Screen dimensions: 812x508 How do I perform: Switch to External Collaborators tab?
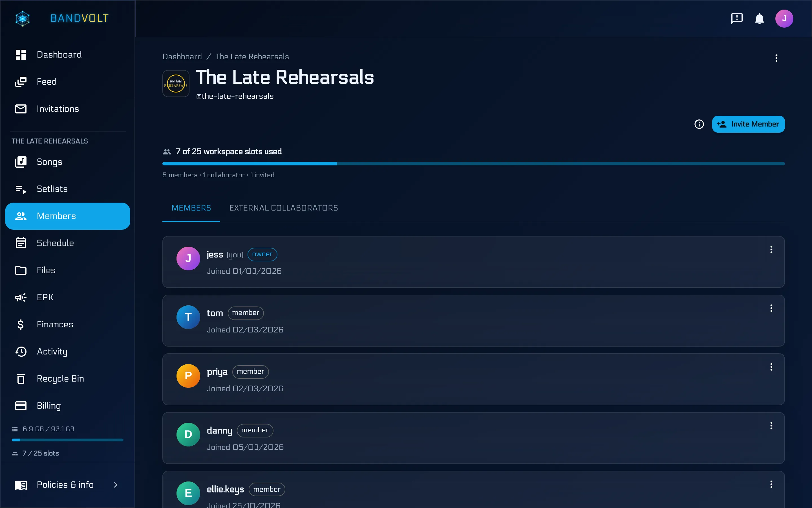284,208
